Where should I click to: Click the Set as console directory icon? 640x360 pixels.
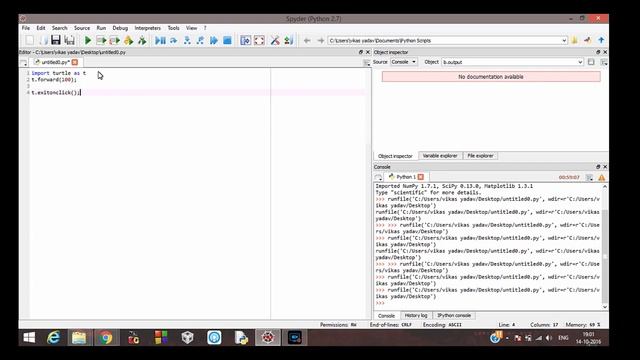click(x=588, y=40)
